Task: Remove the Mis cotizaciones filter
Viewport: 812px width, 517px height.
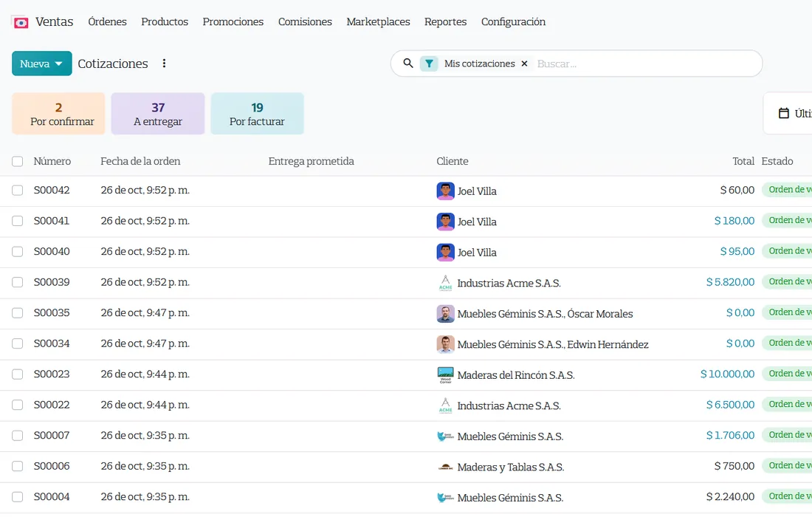Action: 524,64
